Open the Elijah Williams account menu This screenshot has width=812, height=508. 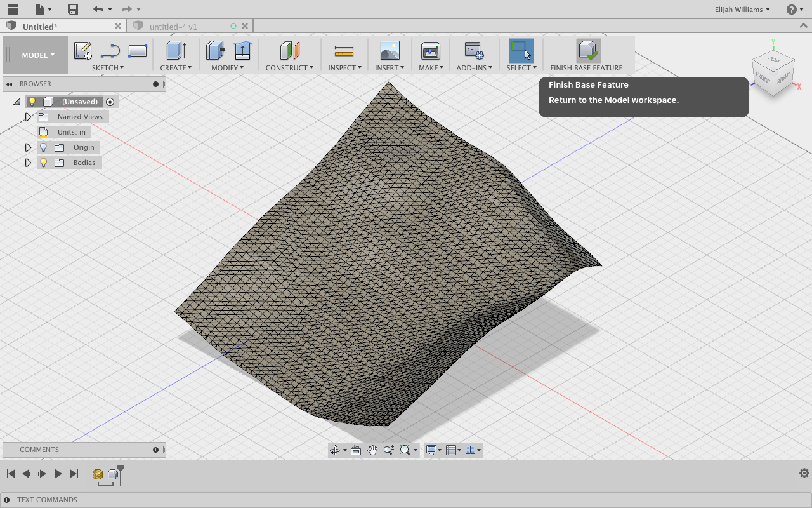point(742,10)
